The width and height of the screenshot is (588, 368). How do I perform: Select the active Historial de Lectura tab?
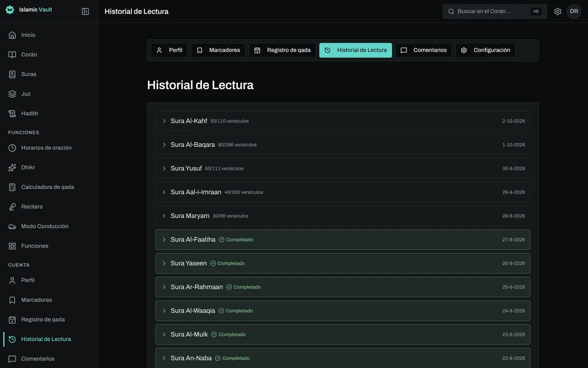(356, 50)
